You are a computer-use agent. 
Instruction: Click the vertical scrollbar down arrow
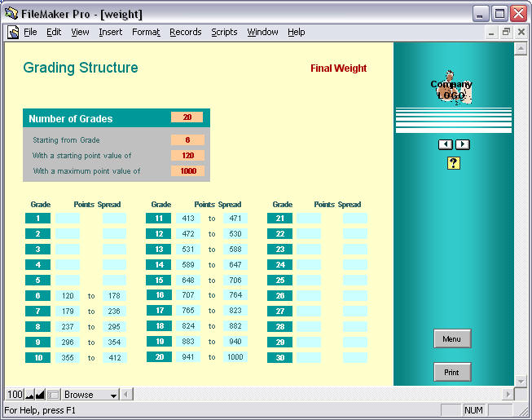521,380
